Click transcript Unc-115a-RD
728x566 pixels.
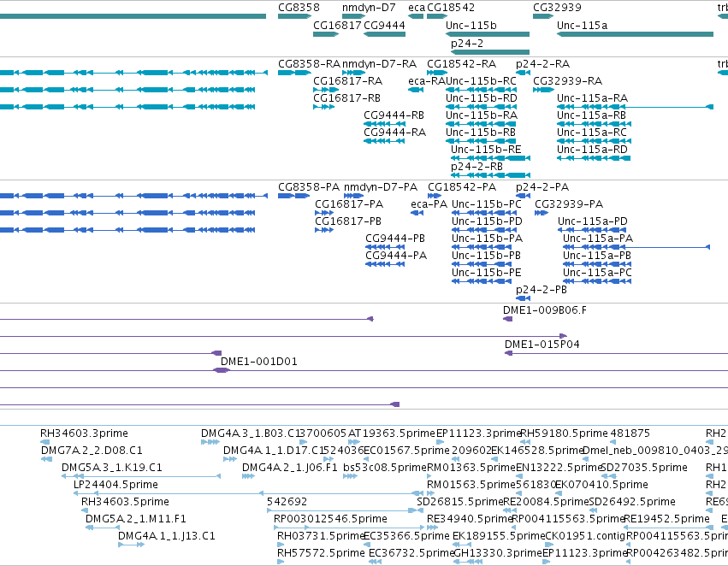(x=594, y=158)
